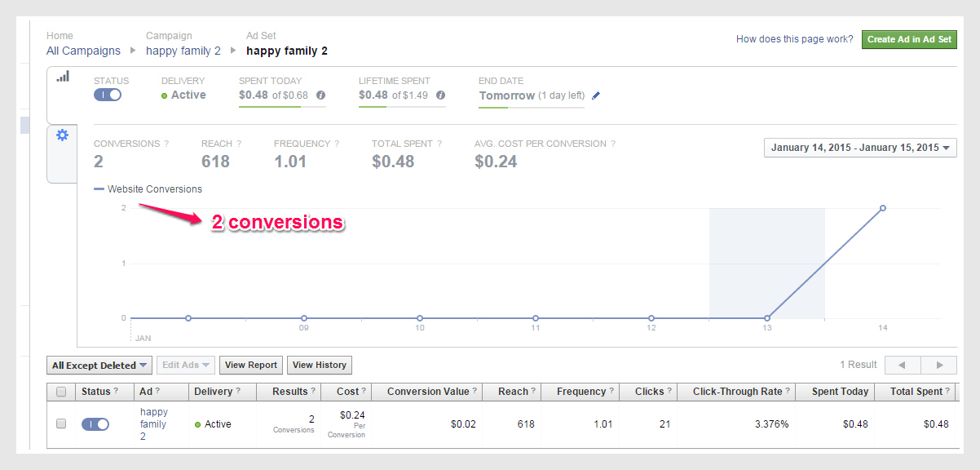This screenshot has height=470, width=980.
Task: Click the View Report button
Action: click(x=251, y=366)
